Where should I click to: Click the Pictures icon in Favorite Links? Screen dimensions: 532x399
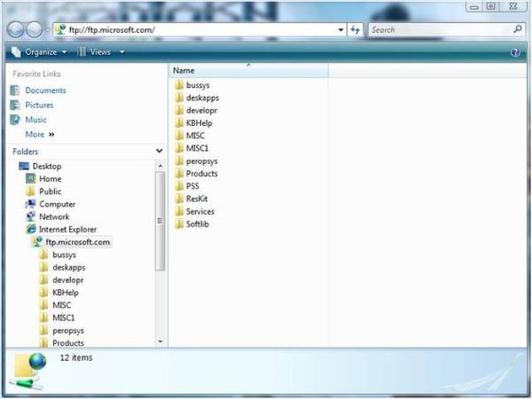[x=15, y=106]
